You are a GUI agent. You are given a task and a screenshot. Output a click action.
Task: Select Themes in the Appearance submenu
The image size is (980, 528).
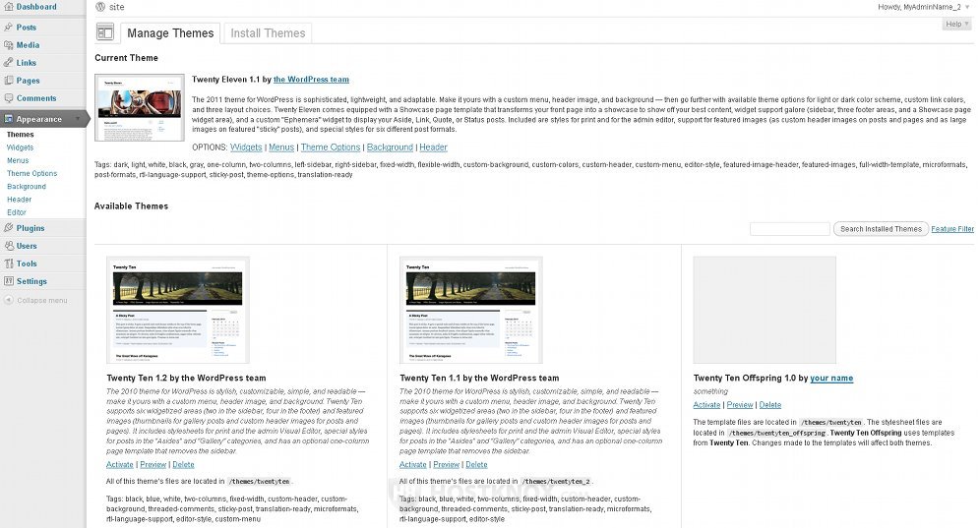(21, 135)
